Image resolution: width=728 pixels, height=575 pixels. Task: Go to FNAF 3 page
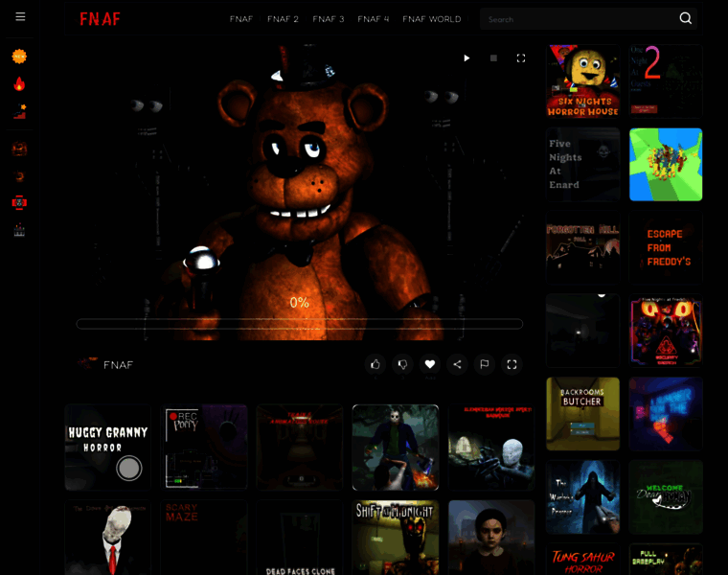[x=329, y=19]
